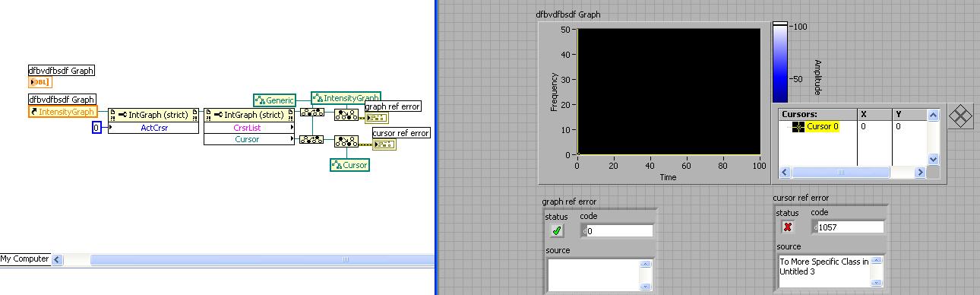Viewport: 980px width, 295px height.
Task: Click the Cursor 0 crosshair glyph
Action: (x=798, y=127)
